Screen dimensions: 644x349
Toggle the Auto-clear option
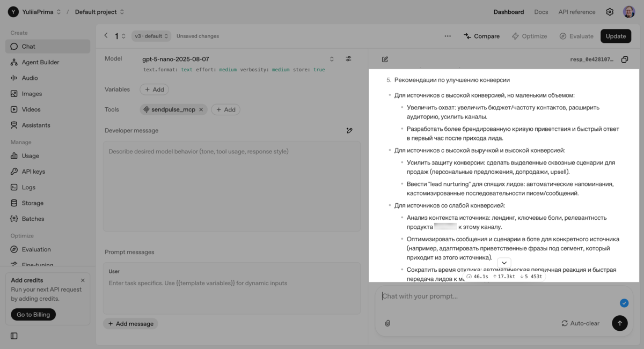pos(580,323)
